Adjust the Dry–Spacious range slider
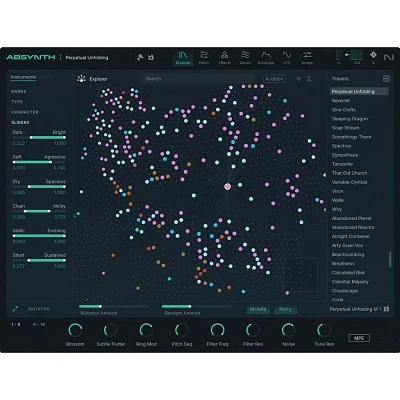 [x=39, y=187]
